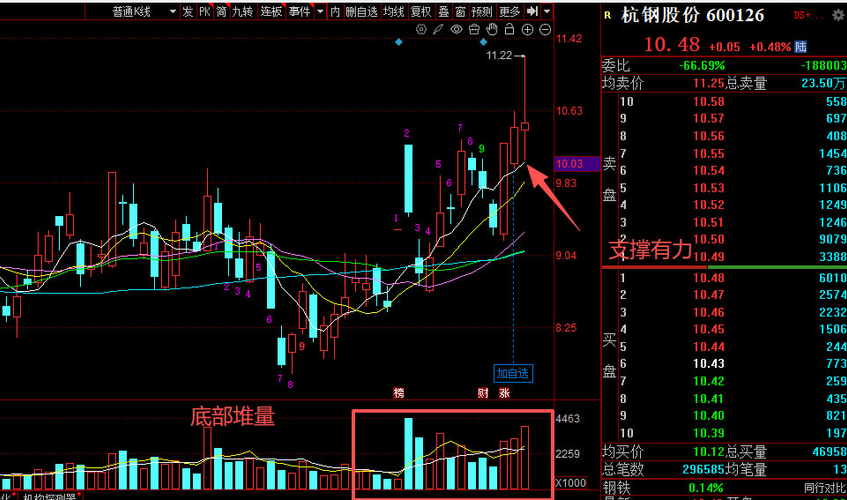The image size is (847, 500).
Task: Toggle the 九转 indicator button
Action: (243, 11)
